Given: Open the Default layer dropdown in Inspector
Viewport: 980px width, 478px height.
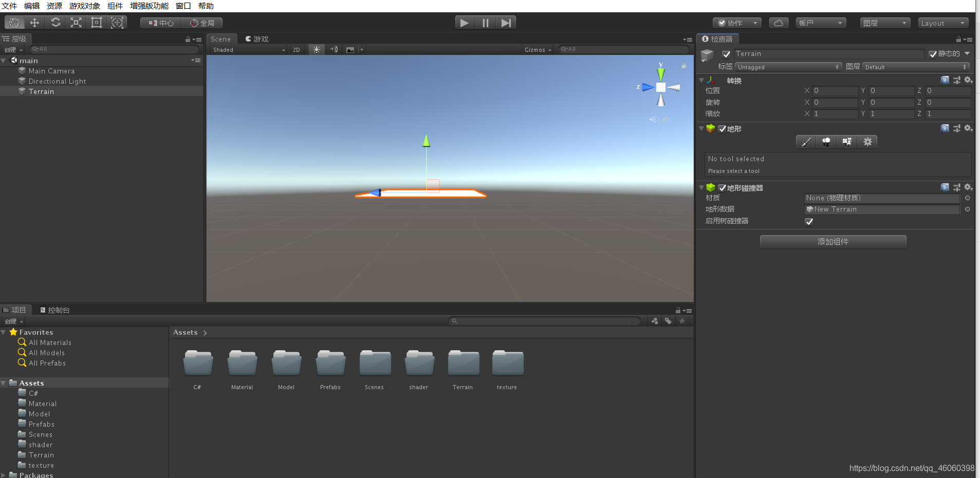Looking at the screenshot, I should (916, 67).
